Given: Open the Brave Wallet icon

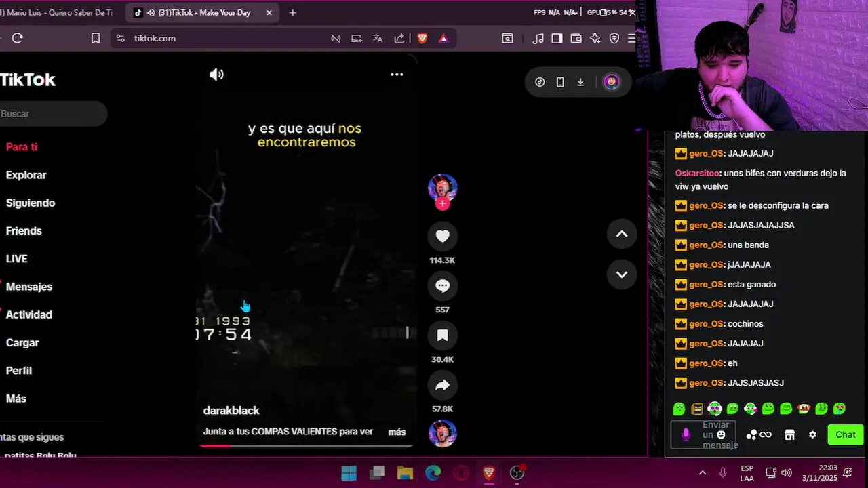Looking at the screenshot, I should [x=576, y=39].
